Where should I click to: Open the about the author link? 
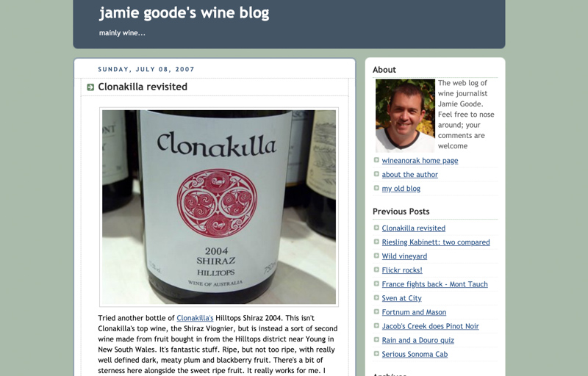410,175
